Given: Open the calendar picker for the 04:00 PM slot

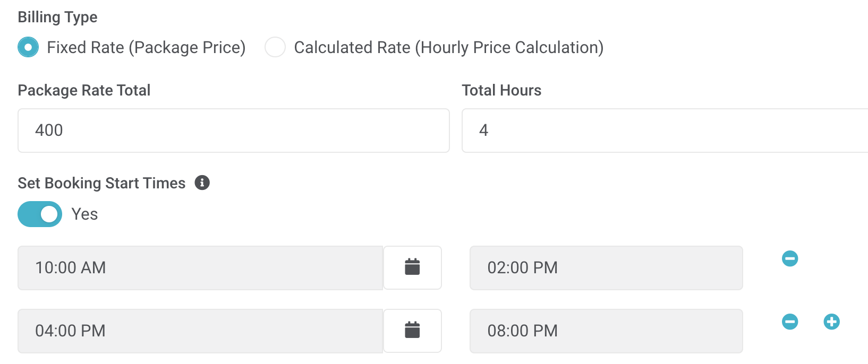Looking at the screenshot, I should click(412, 331).
